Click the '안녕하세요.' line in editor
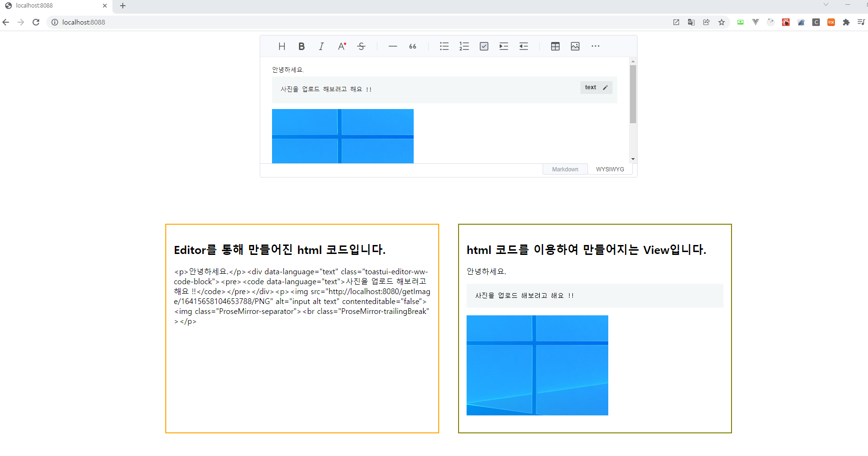This screenshot has height=456, width=868. [288, 70]
